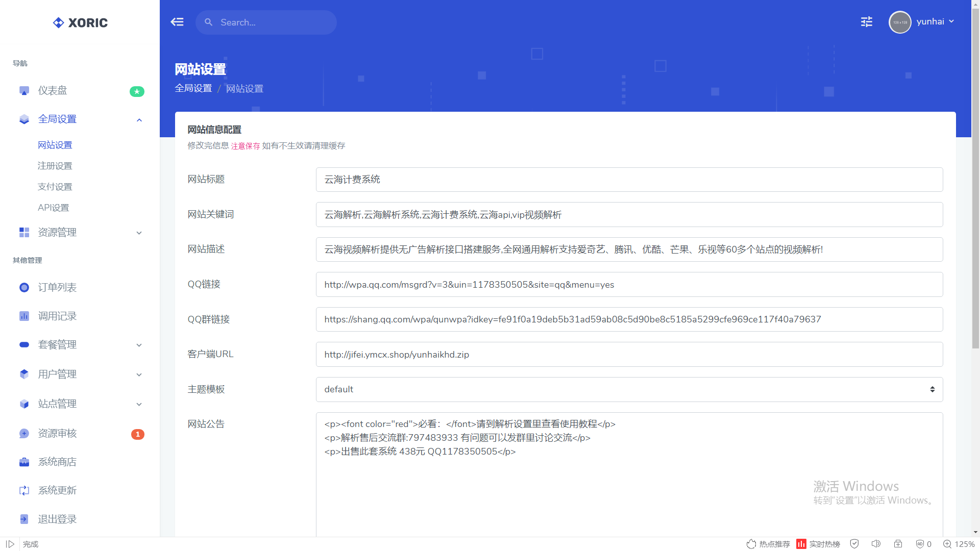
Task: Open API设置 submenu item
Action: (x=54, y=208)
